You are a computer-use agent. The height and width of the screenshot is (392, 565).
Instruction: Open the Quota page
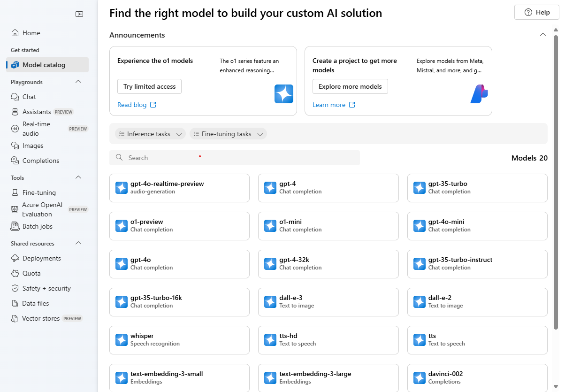click(x=47, y=273)
